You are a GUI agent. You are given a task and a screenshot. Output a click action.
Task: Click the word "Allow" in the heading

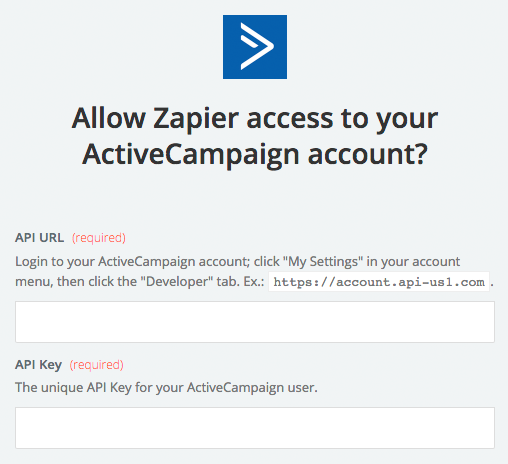pyautogui.click(x=109, y=118)
